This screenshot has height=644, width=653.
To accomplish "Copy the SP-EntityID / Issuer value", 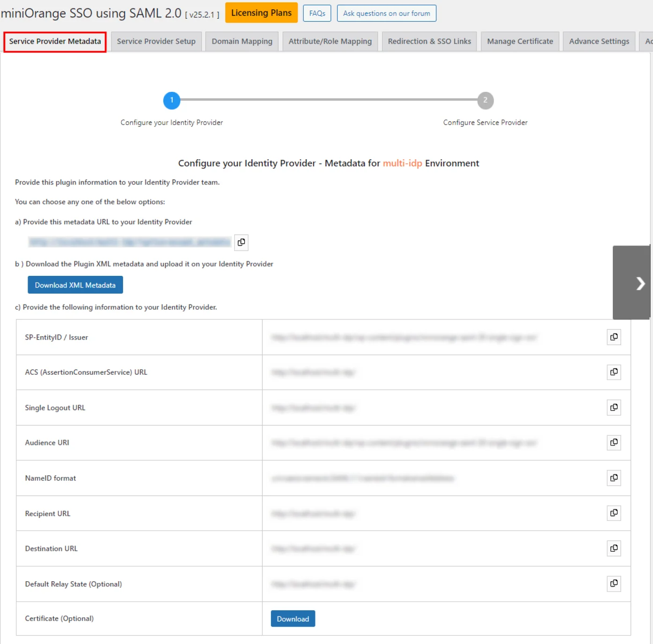I will coord(614,337).
